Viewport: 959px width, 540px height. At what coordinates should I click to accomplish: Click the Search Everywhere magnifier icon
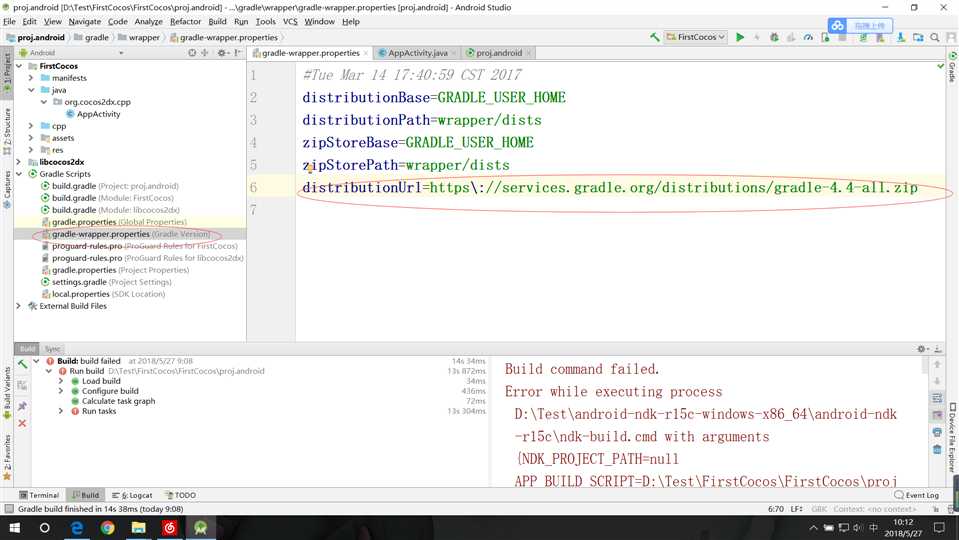coord(935,37)
